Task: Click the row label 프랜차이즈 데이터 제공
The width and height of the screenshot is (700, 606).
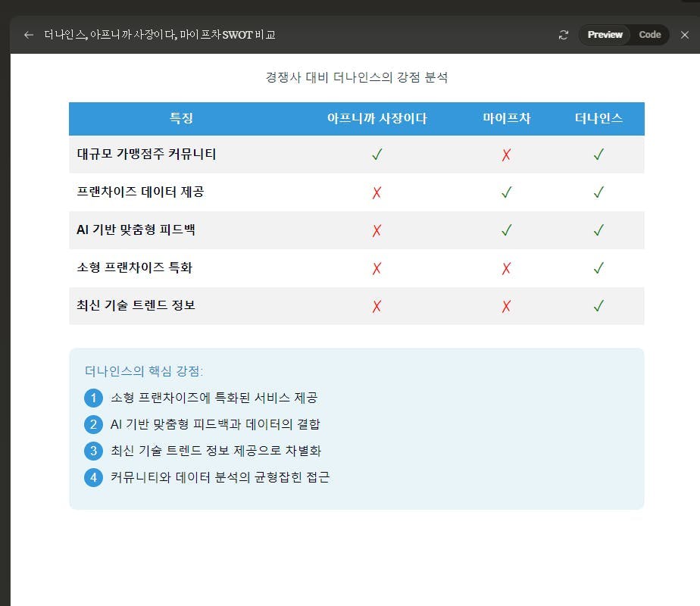Action: point(141,192)
